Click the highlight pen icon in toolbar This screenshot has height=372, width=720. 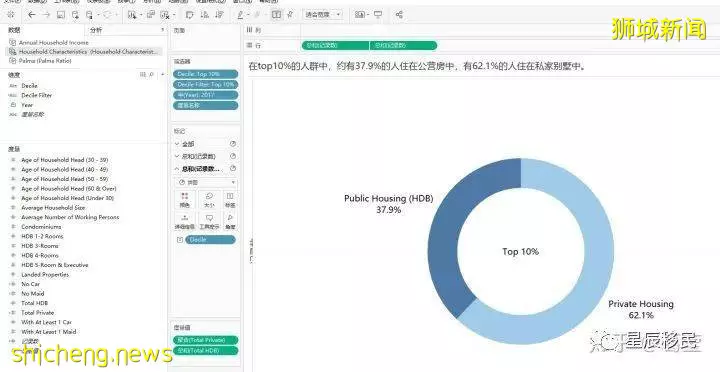click(x=241, y=15)
